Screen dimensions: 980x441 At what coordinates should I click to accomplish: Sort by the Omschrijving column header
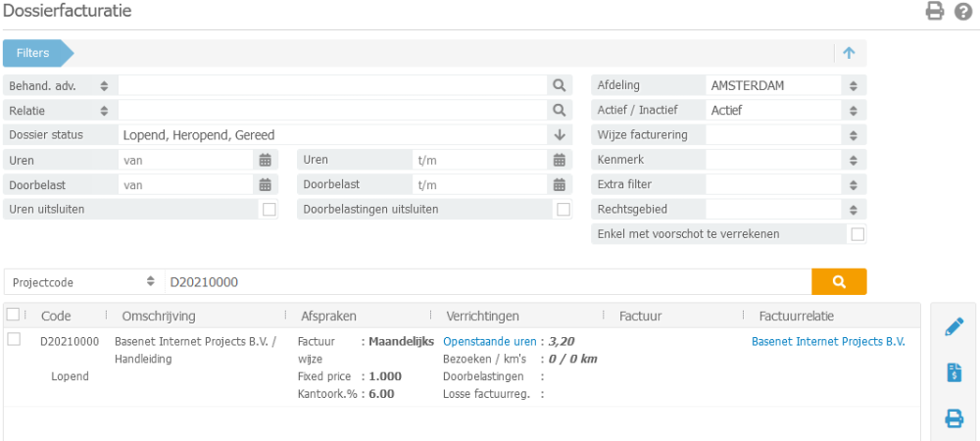[159, 316]
